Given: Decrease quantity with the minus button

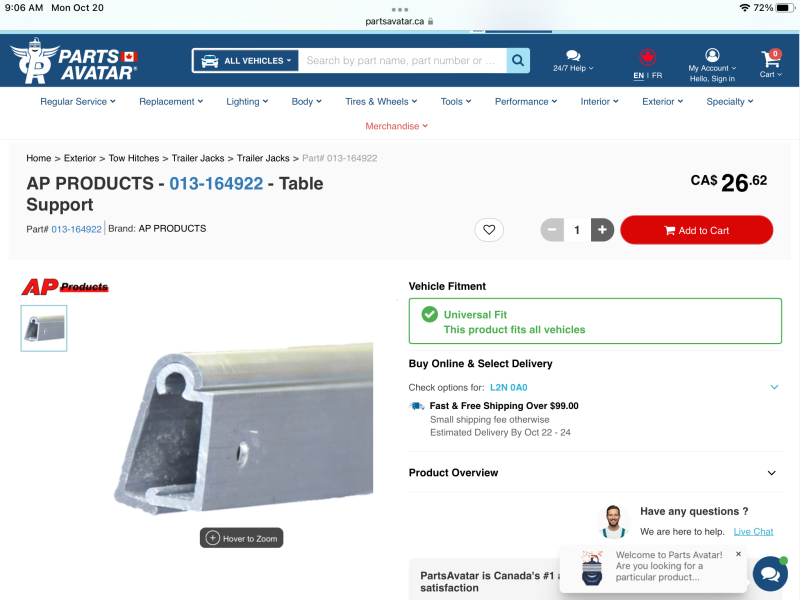Looking at the screenshot, I should click(x=552, y=230).
